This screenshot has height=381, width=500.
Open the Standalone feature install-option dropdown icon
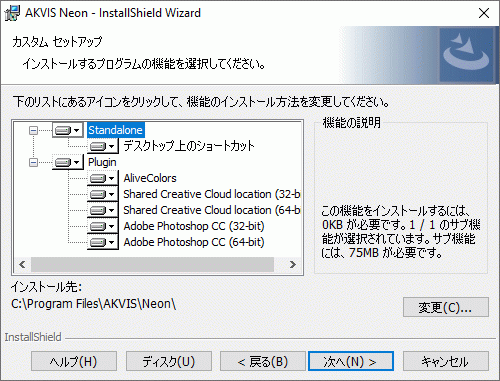coord(68,130)
